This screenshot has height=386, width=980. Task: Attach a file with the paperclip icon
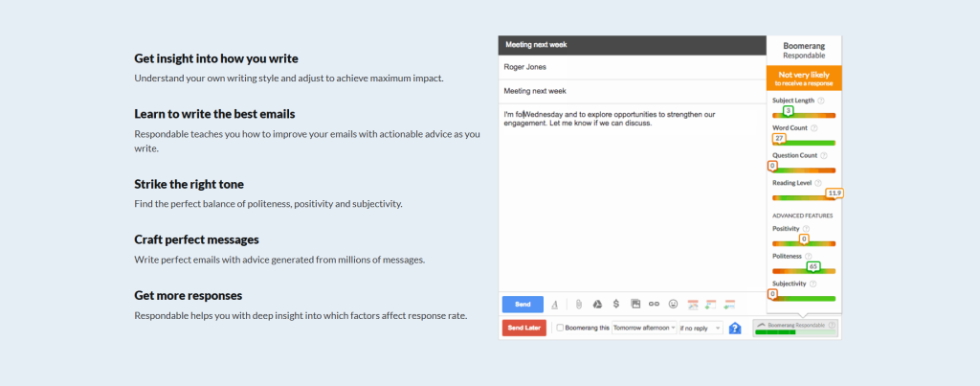pos(578,305)
